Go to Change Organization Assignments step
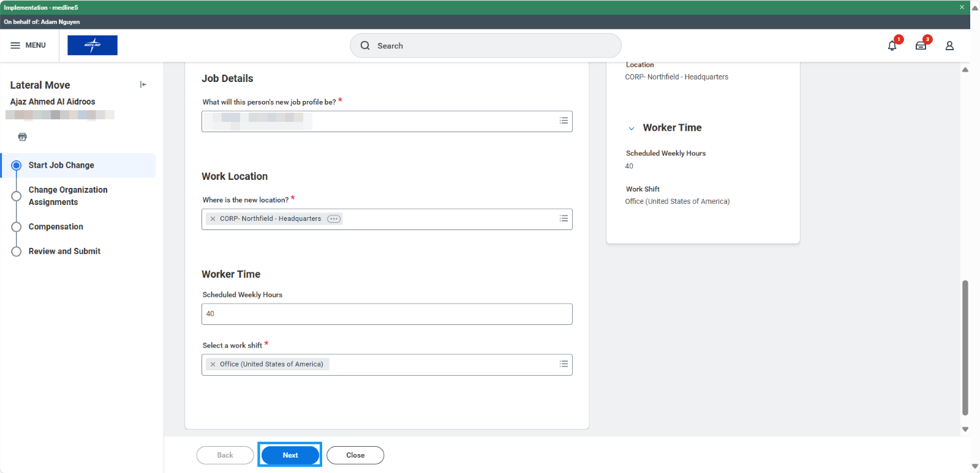 point(67,196)
